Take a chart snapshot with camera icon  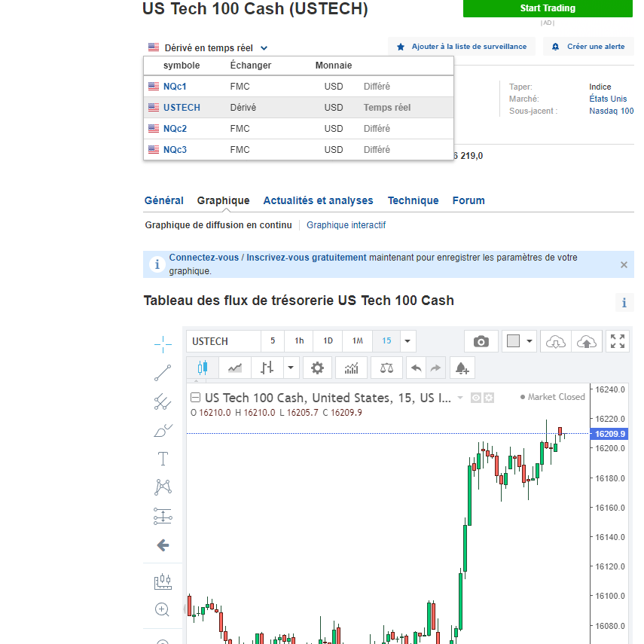[481, 341]
